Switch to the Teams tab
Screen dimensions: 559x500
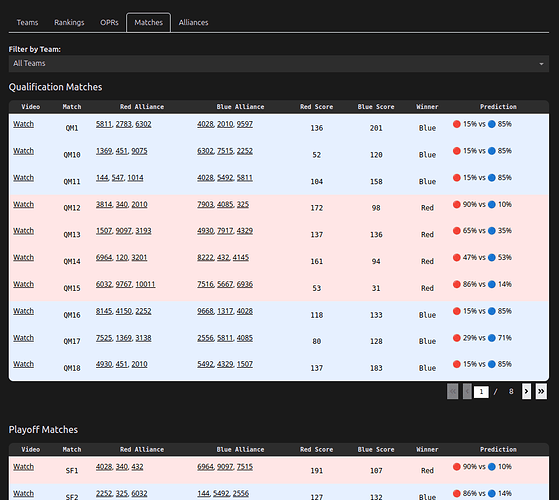(x=27, y=22)
